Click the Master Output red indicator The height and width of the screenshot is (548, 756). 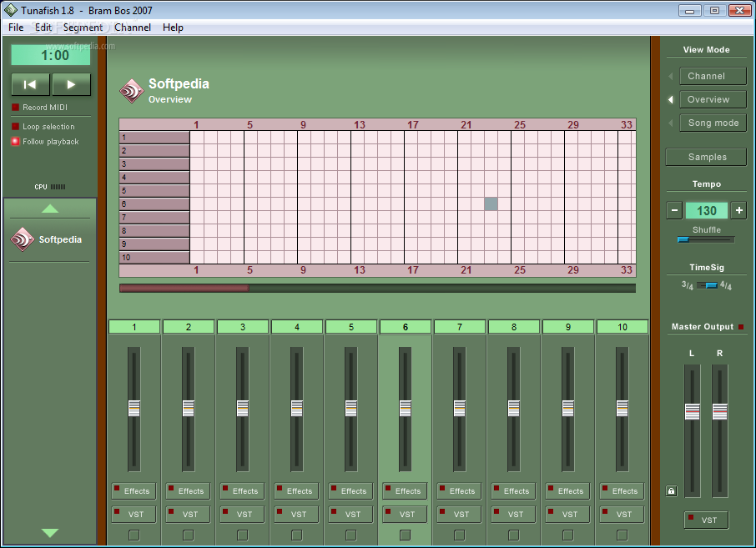tap(741, 327)
